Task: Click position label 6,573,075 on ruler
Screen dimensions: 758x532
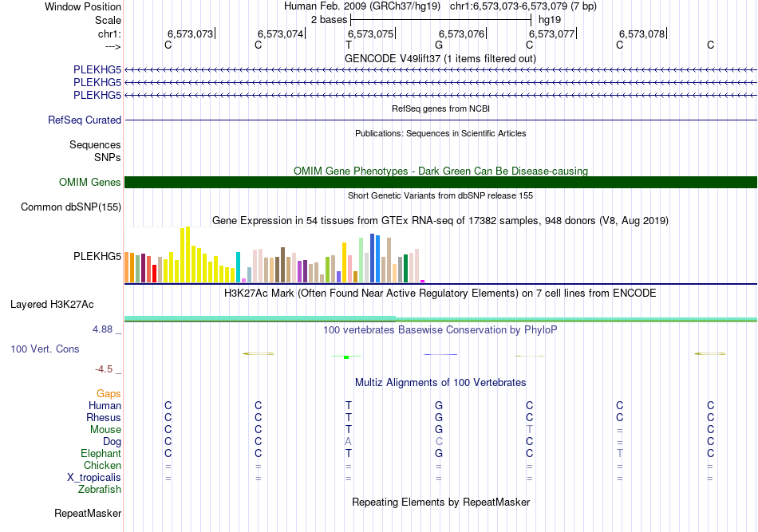Action: (x=371, y=33)
